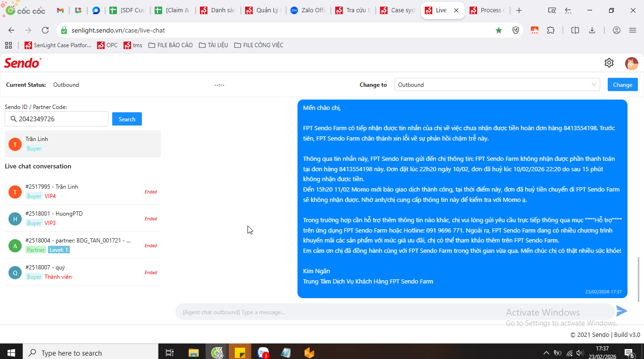Click the agent chat message input
Image resolution: width=644 pixels, height=359 pixels.
tap(395, 312)
